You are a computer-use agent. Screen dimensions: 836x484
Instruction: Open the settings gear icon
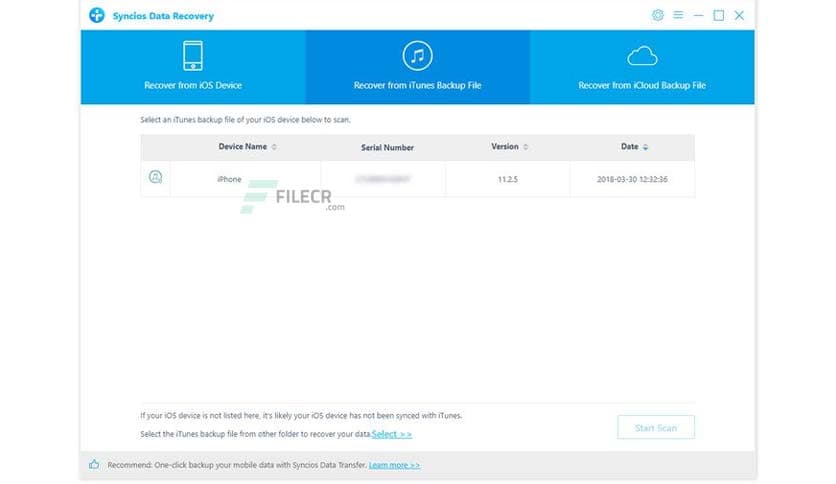pyautogui.click(x=658, y=15)
